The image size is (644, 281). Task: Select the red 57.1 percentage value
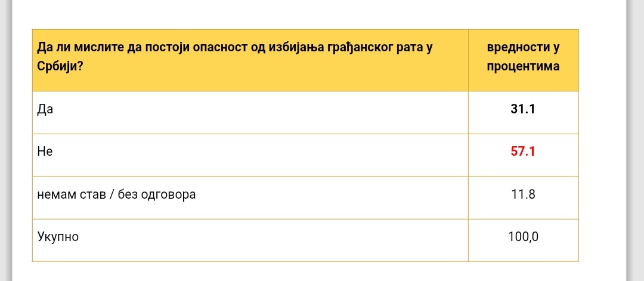523,152
